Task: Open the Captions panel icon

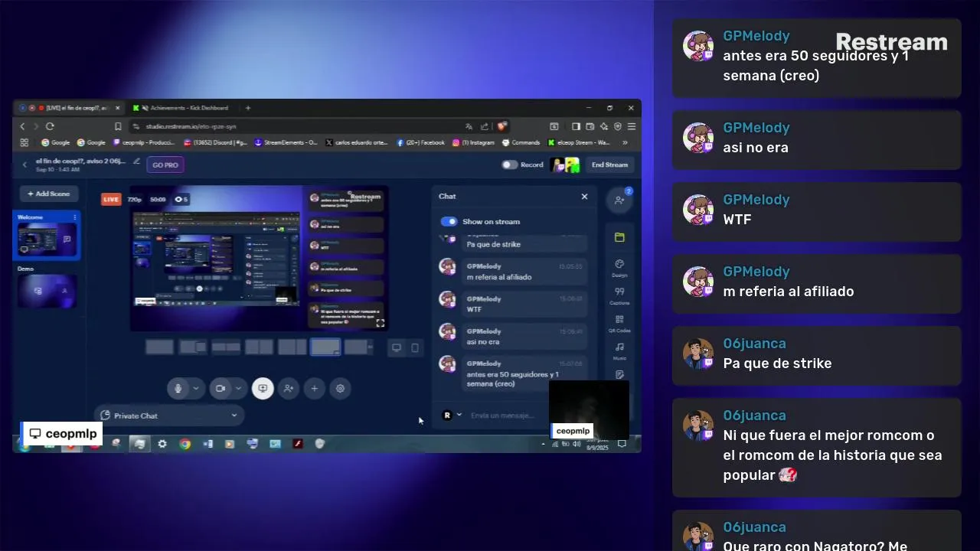Action: pos(619,295)
